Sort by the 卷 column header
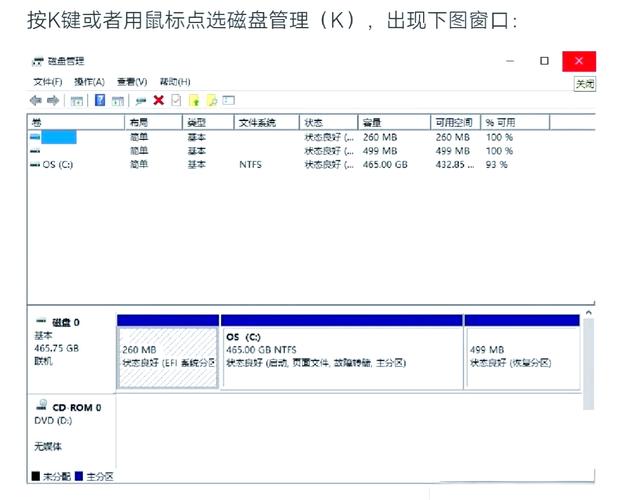 pos(76,122)
